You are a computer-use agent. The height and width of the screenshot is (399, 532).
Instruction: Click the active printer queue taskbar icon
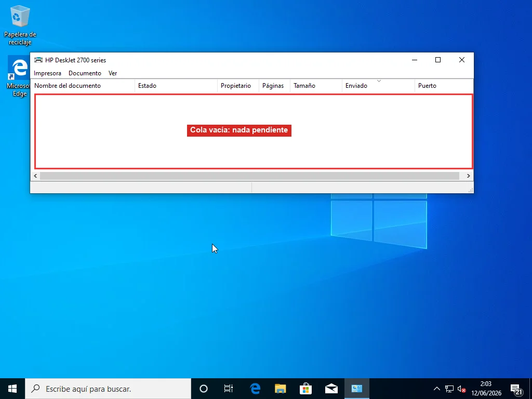[356, 389]
